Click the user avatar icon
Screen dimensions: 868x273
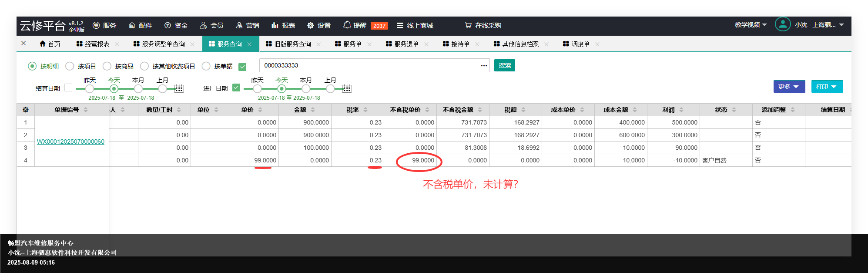[x=782, y=24]
